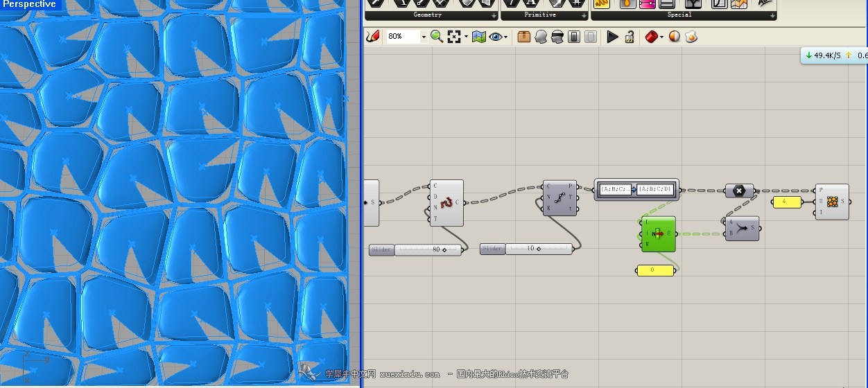
Task: Click the network speed 49.4K/S indicator
Action: (823, 55)
